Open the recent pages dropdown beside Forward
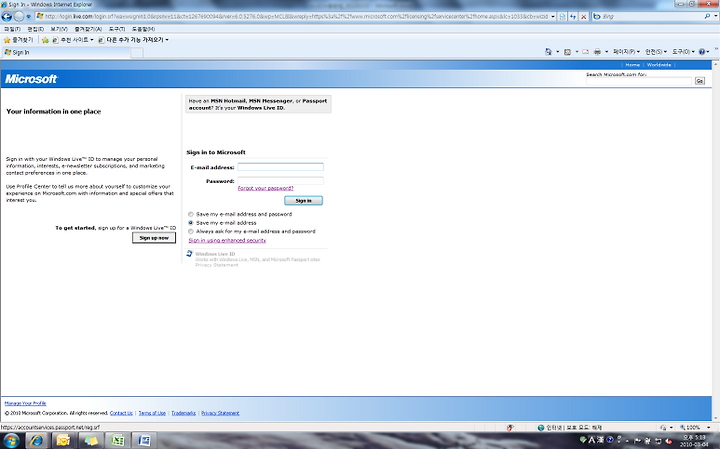This screenshot has height=449, width=720. tap(28, 17)
